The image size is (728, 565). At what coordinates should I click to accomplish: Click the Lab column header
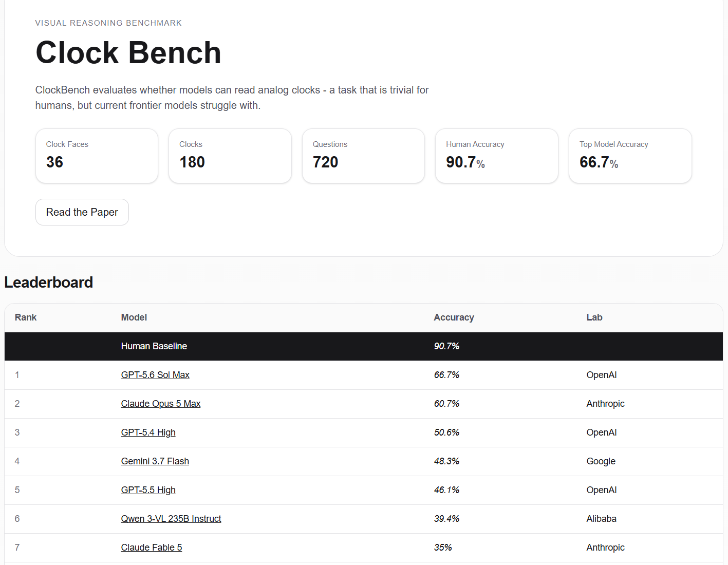(594, 317)
